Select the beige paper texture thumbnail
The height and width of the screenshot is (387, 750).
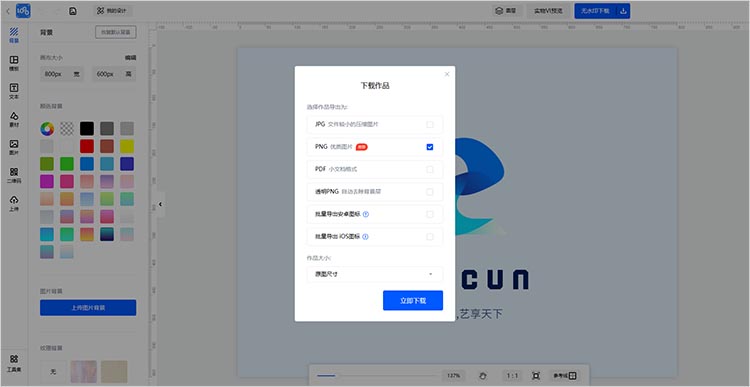(114, 372)
